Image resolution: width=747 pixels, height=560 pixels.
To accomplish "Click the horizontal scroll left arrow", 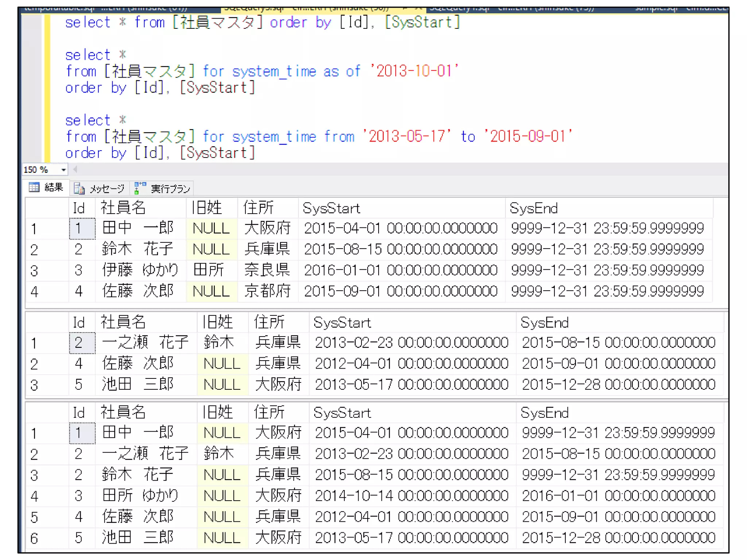I will tap(76, 169).
